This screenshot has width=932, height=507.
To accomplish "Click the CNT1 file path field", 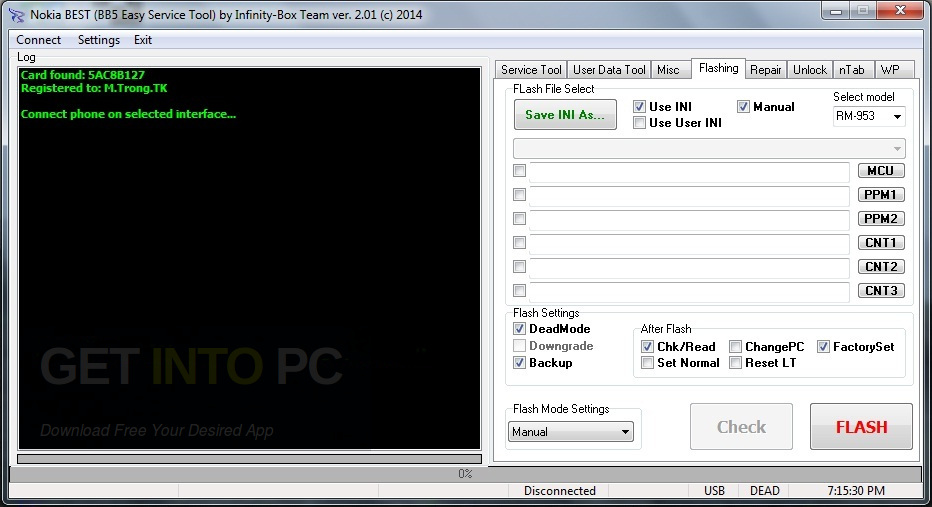I will click(x=689, y=244).
